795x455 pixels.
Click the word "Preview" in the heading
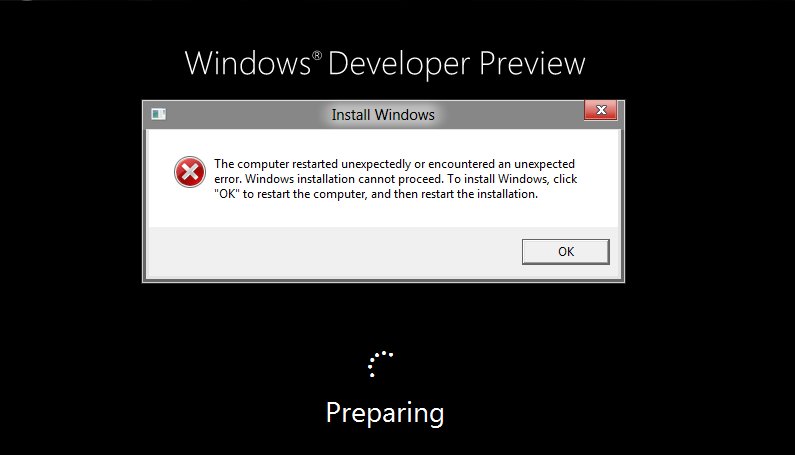click(532, 63)
